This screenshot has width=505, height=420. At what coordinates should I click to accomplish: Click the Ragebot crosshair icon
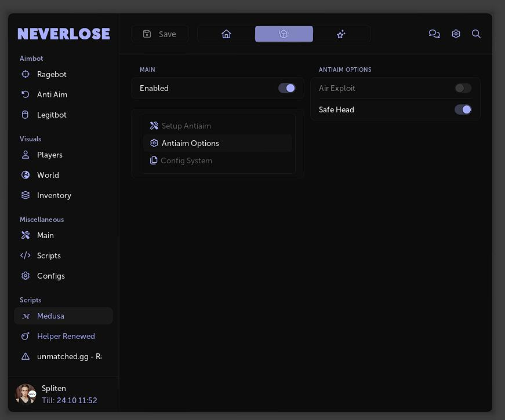click(26, 74)
